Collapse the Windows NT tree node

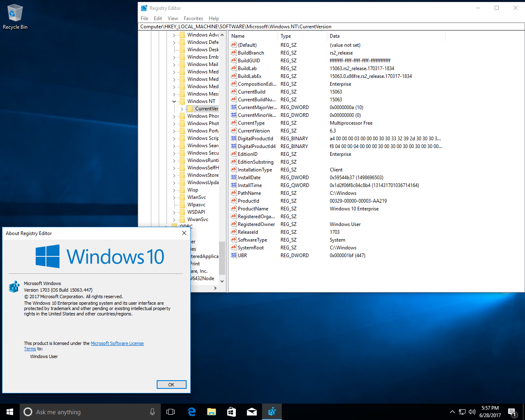[x=174, y=101]
